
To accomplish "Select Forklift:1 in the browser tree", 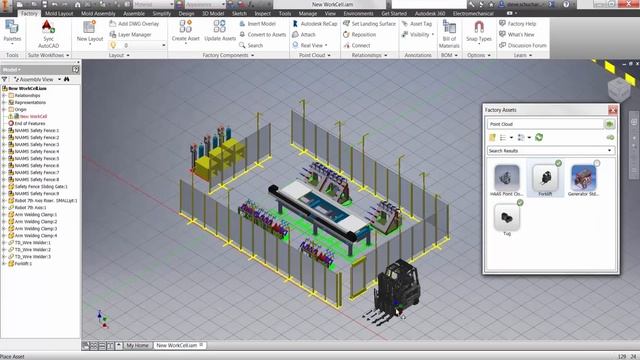I will [22, 264].
